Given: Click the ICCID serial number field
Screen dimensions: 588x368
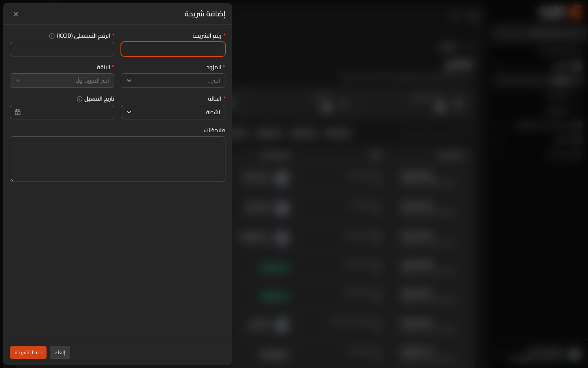Looking at the screenshot, I should (x=62, y=49).
